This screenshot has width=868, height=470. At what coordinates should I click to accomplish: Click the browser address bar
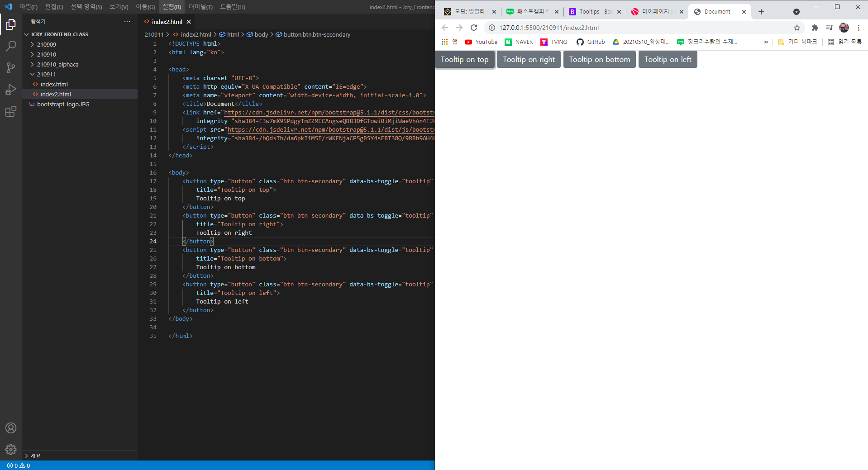tap(588, 28)
